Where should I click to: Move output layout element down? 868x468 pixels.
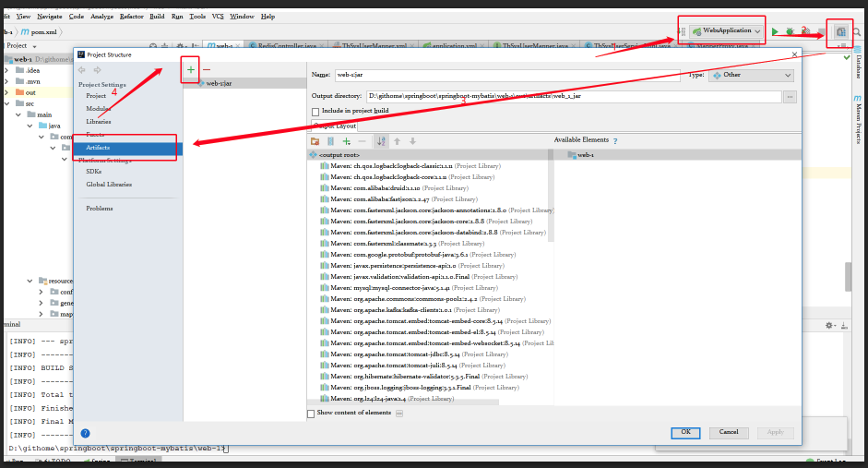(x=412, y=141)
